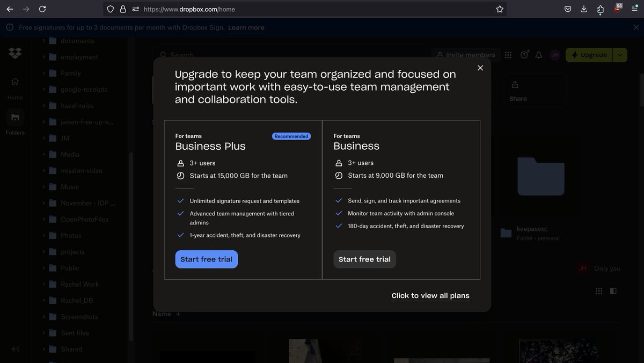
Task: Start free trial for Business plan
Action: (365, 259)
